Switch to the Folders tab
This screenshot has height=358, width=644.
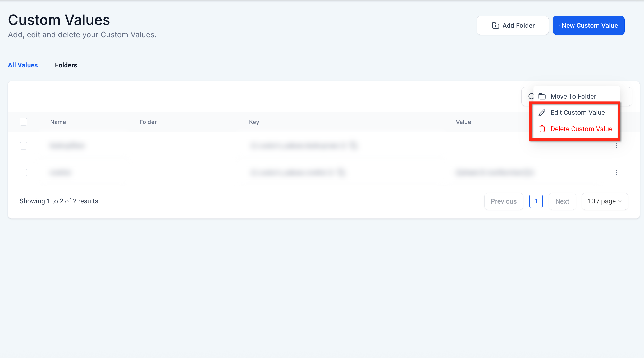click(66, 65)
